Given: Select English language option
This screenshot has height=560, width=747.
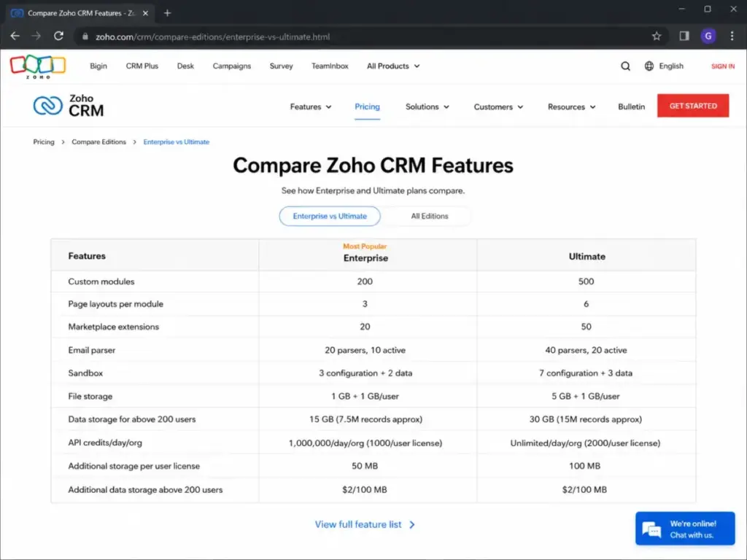Looking at the screenshot, I should coord(671,66).
